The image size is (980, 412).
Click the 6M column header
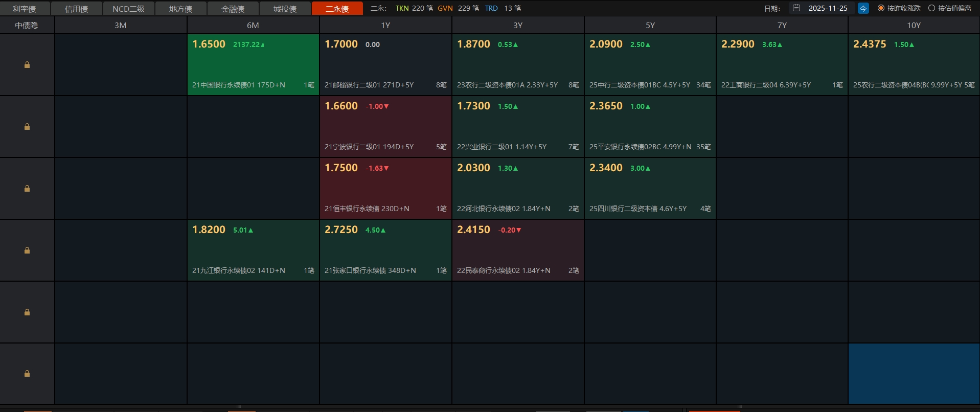pos(253,25)
